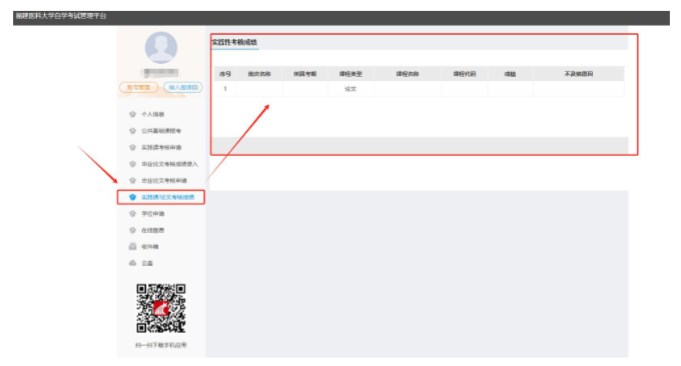This screenshot has height=366, width=681.
Task: Click the 扫一扫下载手机应用 caption
Action: point(161,345)
